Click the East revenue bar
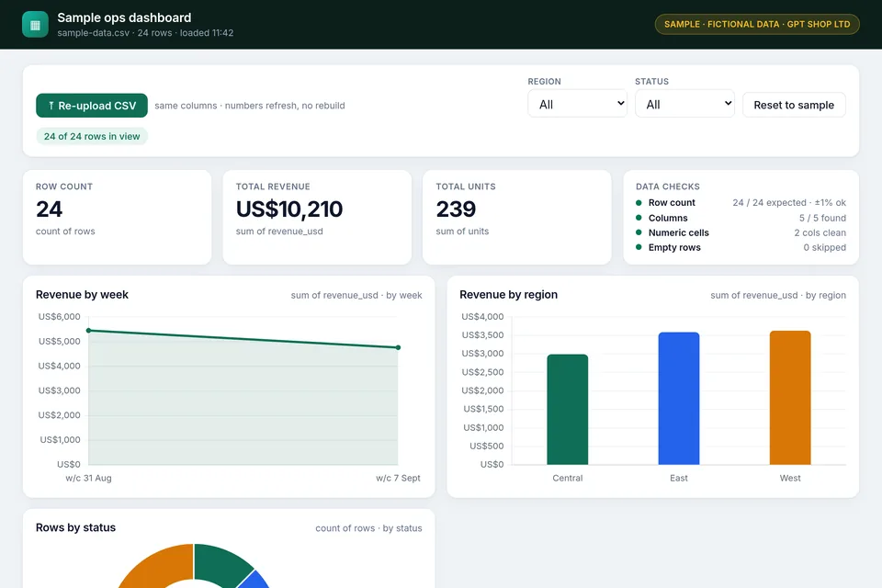The height and width of the screenshot is (588, 882). [x=678, y=399]
